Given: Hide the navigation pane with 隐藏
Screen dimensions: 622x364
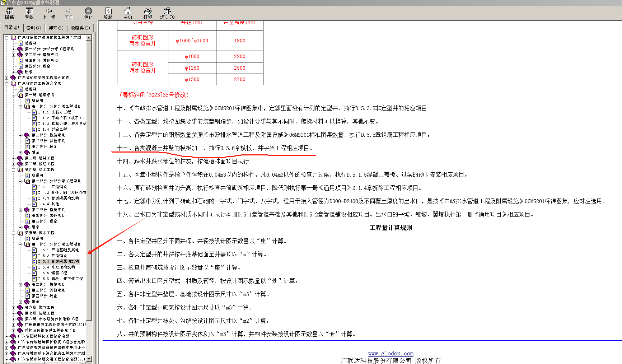Looking at the screenshot, I should click(10, 13).
